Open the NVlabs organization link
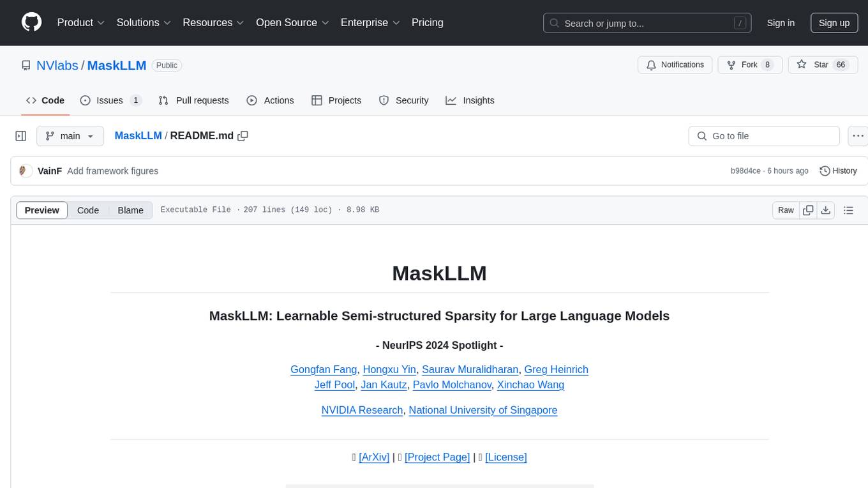868x488 pixels. click(x=57, y=65)
